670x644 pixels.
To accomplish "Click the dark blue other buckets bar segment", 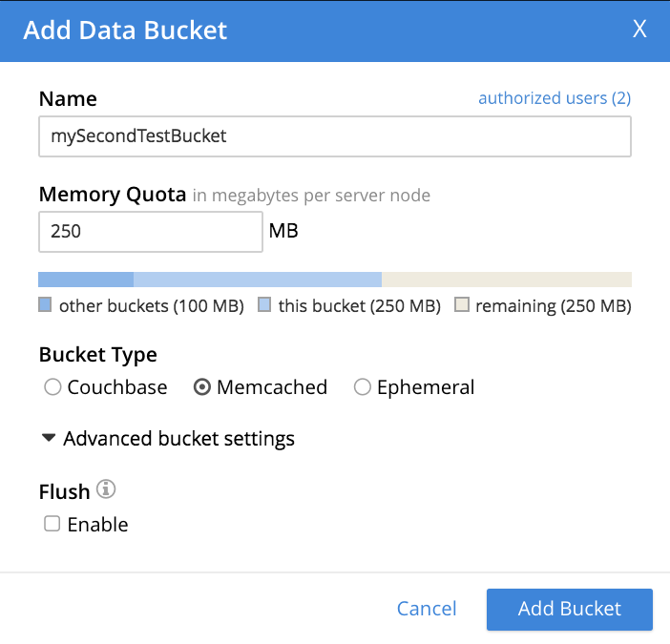I will point(86,280).
